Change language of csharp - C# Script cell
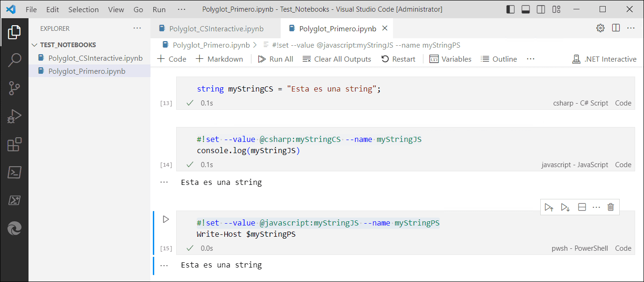644x282 pixels. [x=580, y=103]
